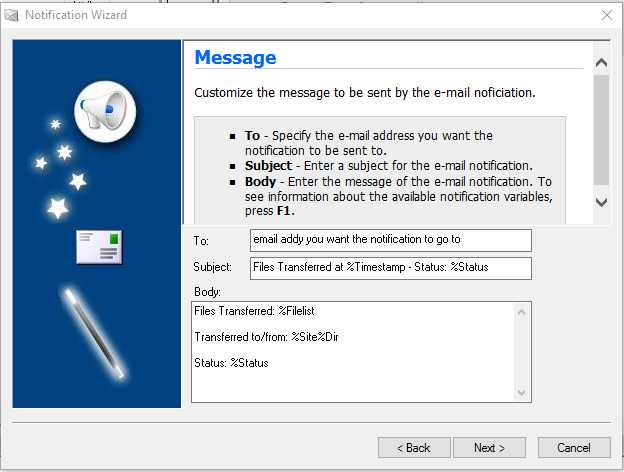Click the 'Subject:' field label

coord(213,267)
